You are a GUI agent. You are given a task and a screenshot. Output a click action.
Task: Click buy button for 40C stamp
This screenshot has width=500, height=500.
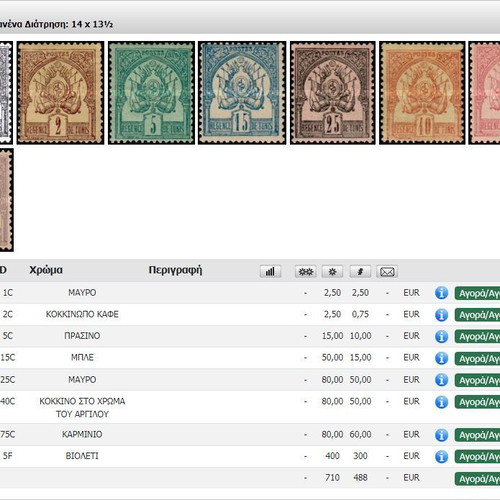click(x=477, y=402)
